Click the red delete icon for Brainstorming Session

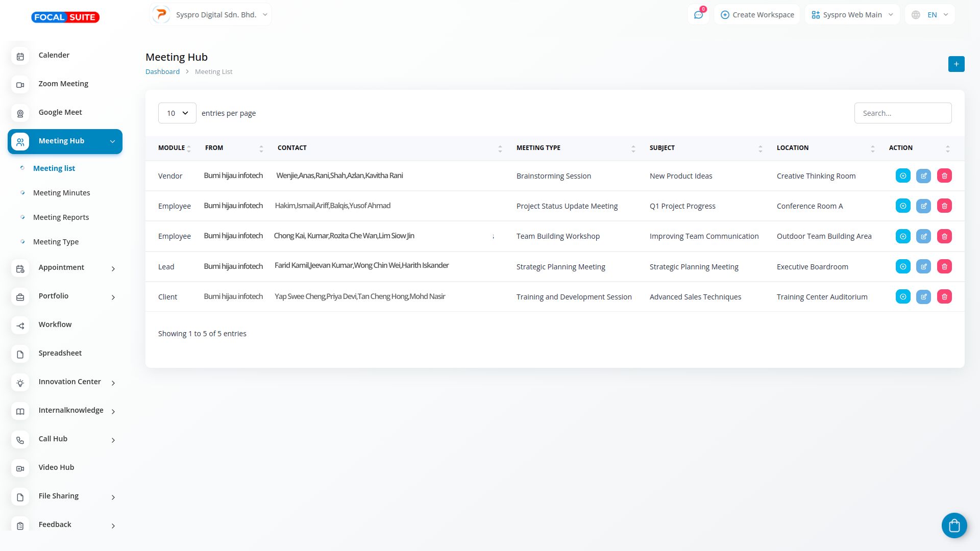(x=944, y=176)
